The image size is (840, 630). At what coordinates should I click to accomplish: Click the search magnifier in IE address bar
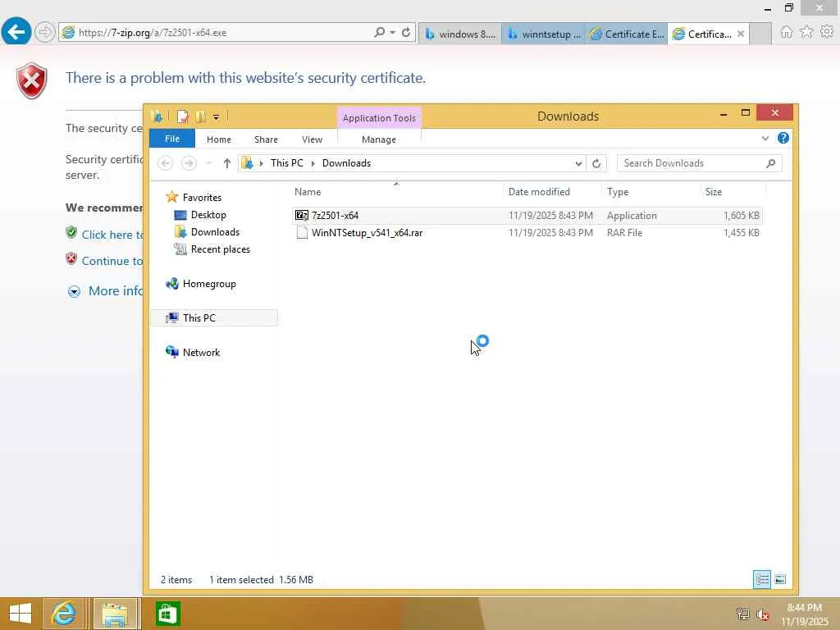[x=379, y=32]
